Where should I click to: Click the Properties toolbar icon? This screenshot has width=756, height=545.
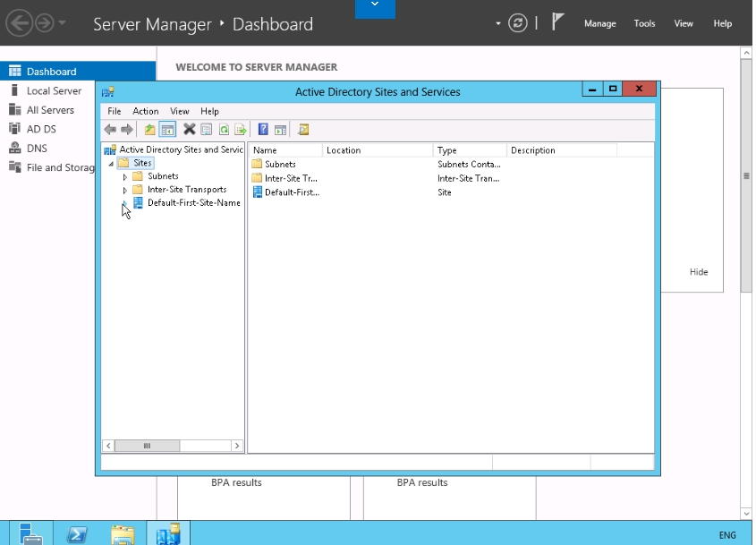[x=207, y=130]
